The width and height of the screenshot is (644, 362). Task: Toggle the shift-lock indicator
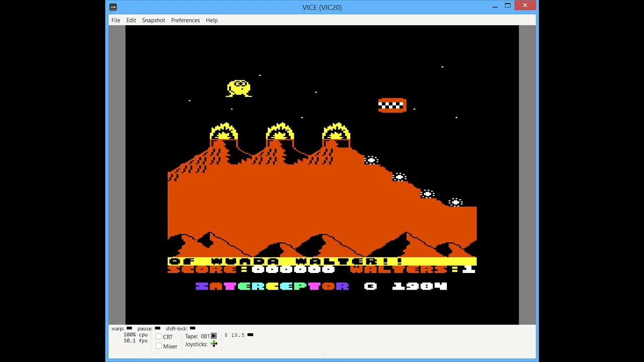pos(192,328)
